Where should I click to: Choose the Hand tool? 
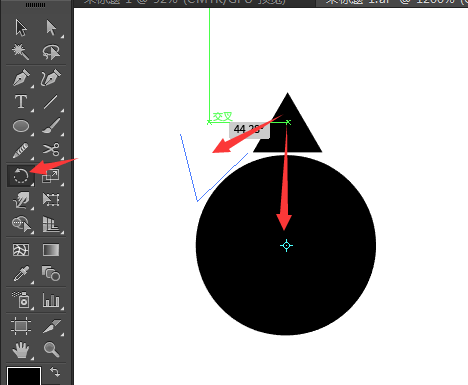[x=21, y=350]
